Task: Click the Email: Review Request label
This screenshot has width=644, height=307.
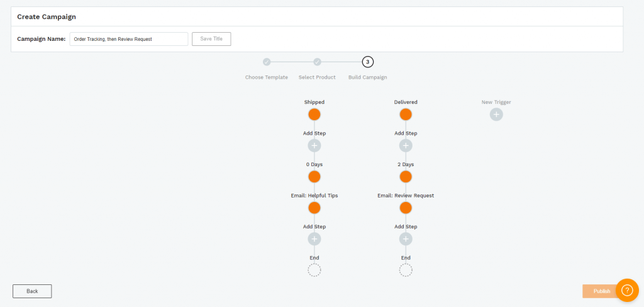Action: (x=406, y=196)
